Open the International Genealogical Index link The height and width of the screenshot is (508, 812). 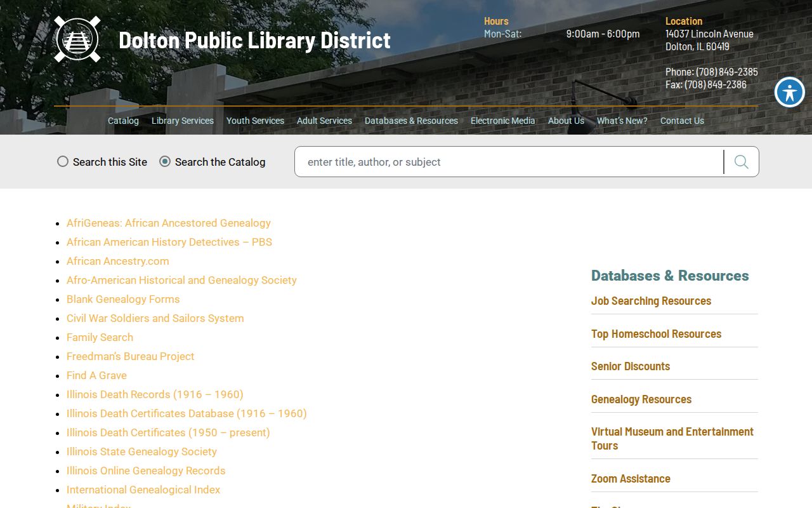pos(143,490)
